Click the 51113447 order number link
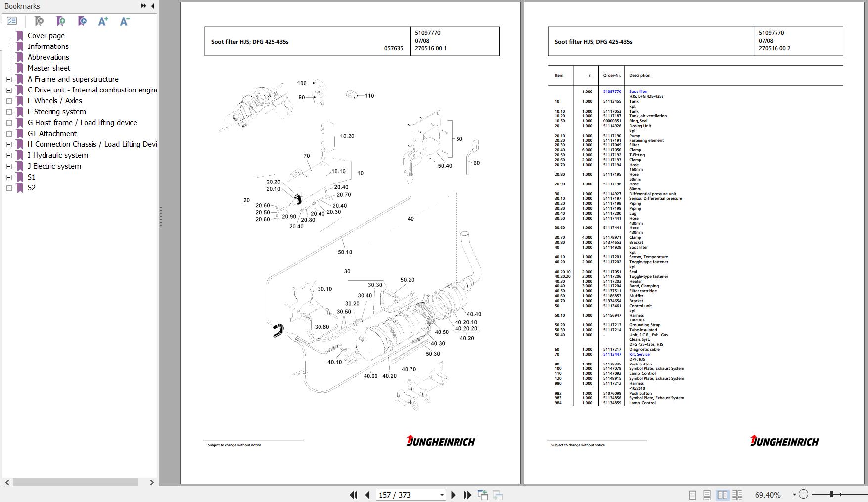 tap(612, 354)
